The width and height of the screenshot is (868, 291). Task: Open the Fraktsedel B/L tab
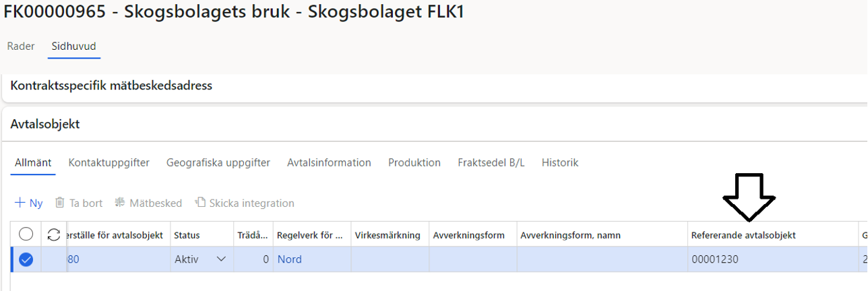(491, 162)
